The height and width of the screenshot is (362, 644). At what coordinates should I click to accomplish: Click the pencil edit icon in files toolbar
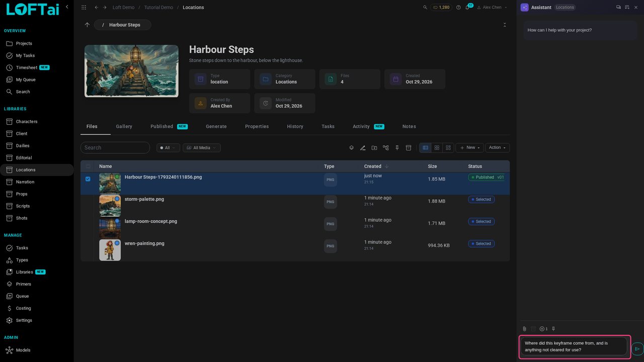(363, 148)
